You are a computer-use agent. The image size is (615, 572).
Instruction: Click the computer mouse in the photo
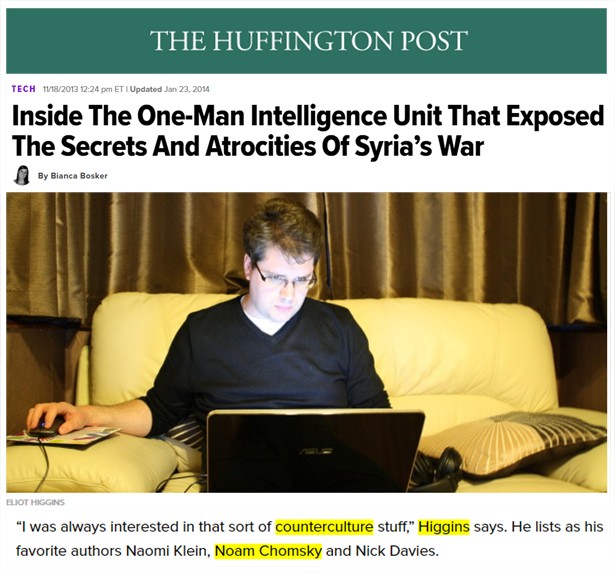47,426
